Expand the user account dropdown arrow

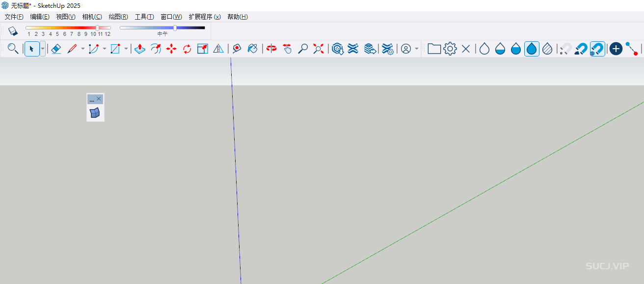(x=417, y=49)
